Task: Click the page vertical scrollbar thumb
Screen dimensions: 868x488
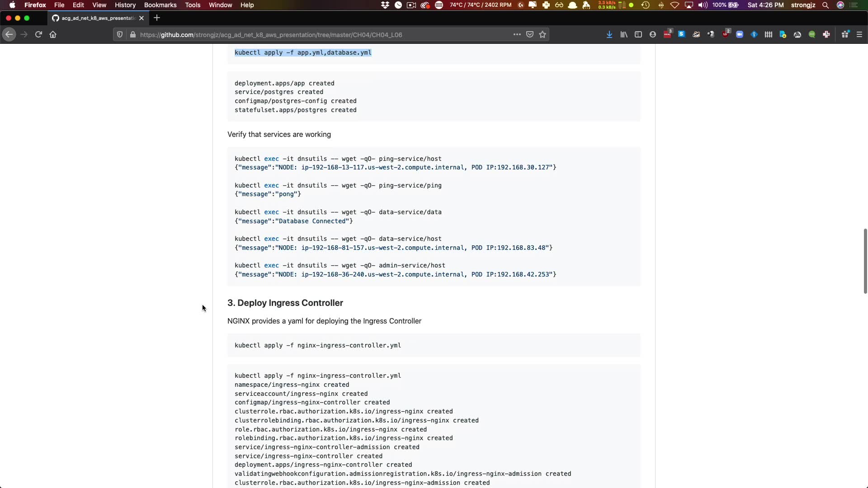Action: click(x=865, y=261)
